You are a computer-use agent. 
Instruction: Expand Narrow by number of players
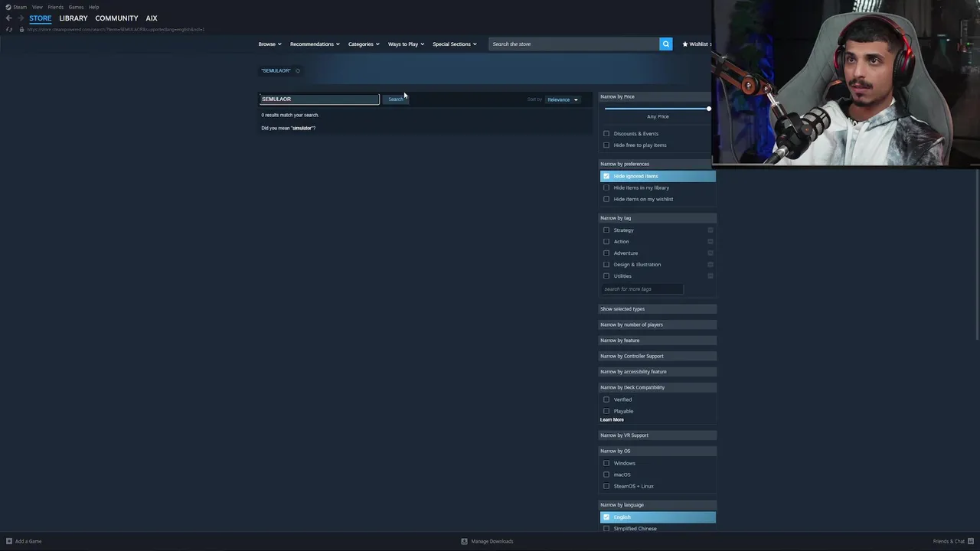(658, 324)
